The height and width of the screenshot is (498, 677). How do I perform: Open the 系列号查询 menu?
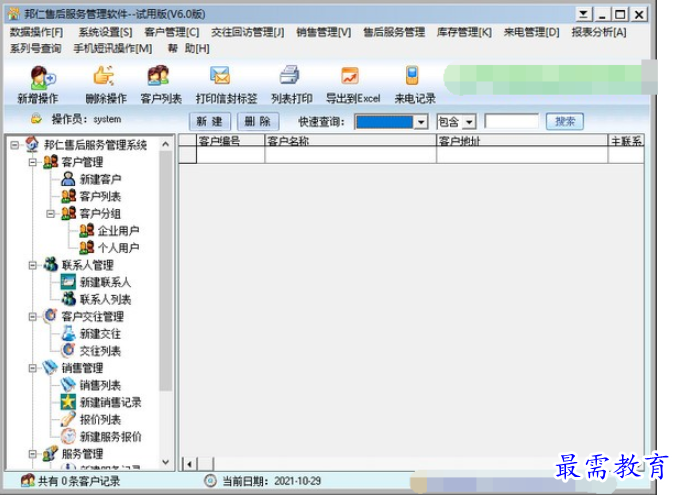pyautogui.click(x=35, y=48)
